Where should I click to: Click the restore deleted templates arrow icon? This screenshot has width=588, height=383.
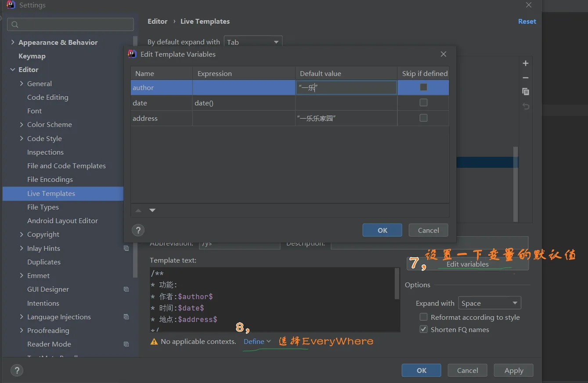(x=526, y=106)
